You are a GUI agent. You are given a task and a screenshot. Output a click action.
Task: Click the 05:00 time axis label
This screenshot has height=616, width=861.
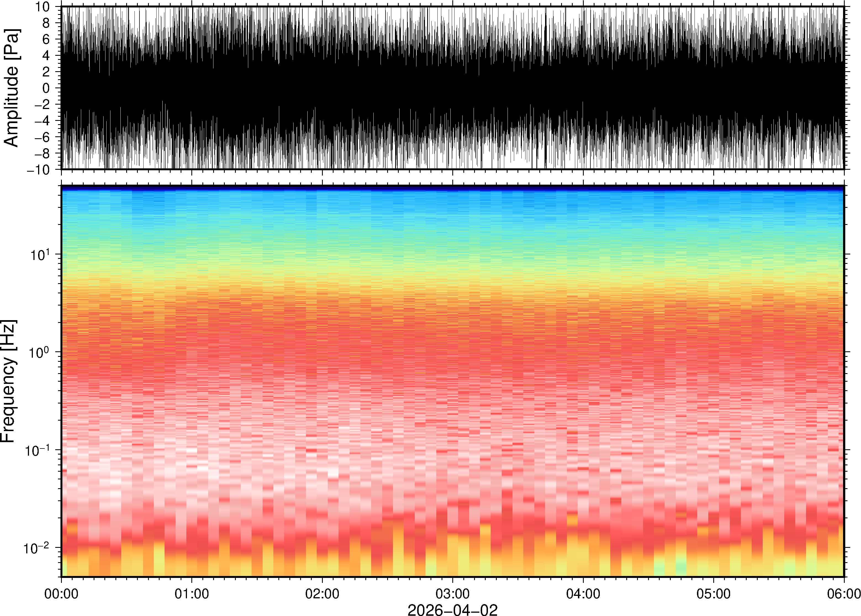[x=713, y=593]
